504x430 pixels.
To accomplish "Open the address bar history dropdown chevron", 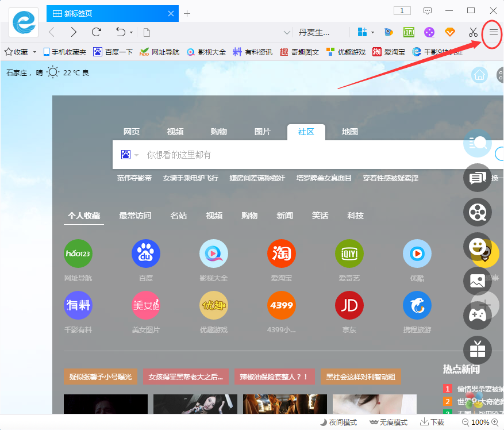I will pyautogui.click(x=286, y=33).
